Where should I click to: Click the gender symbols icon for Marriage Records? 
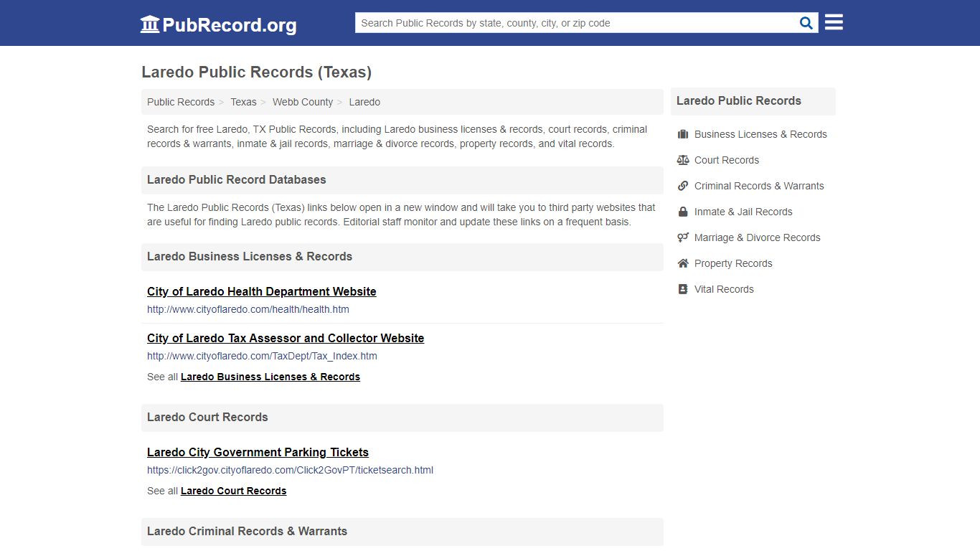[x=683, y=237]
